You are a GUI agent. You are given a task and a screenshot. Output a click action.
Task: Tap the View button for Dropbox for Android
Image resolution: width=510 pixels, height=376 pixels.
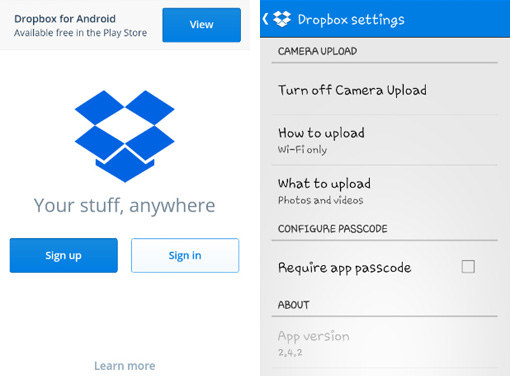202,25
